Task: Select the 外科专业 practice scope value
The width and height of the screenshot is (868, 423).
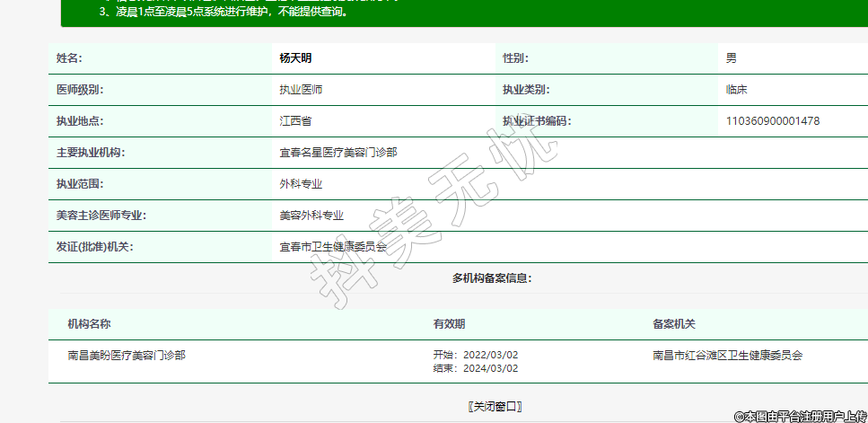Action: pos(301,184)
